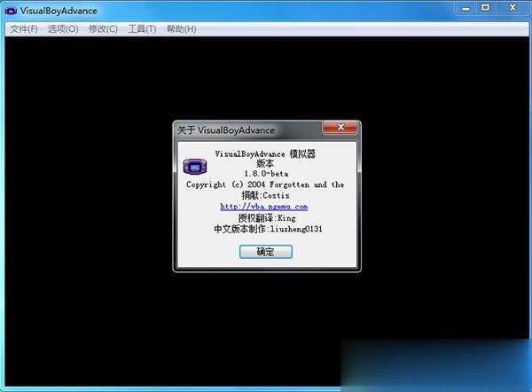Click the 捐献:Costis text line
This screenshot has height=392, width=532.
(266, 195)
